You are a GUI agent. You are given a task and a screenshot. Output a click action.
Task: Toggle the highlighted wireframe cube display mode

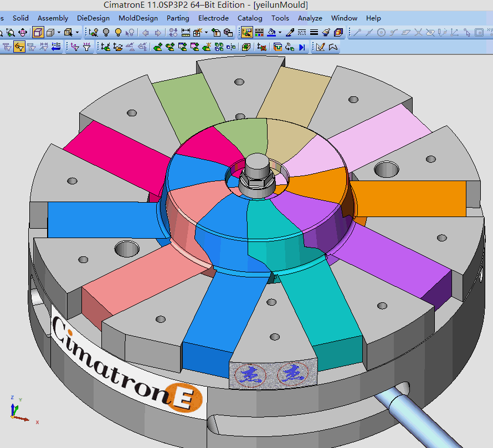click(x=38, y=33)
